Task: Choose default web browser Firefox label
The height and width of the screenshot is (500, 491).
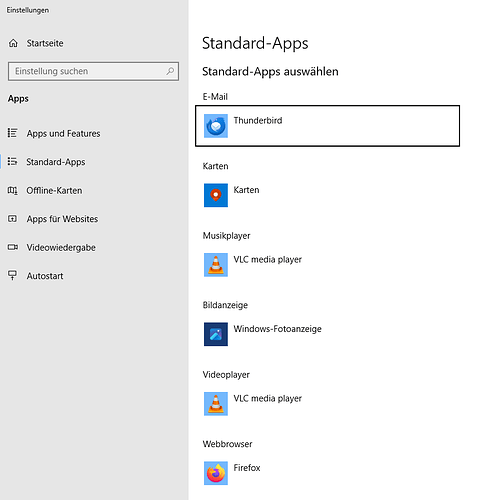Action: (247, 468)
